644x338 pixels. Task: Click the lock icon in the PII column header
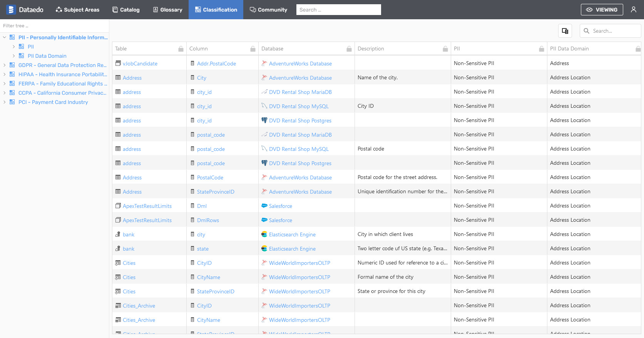pos(541,49)
